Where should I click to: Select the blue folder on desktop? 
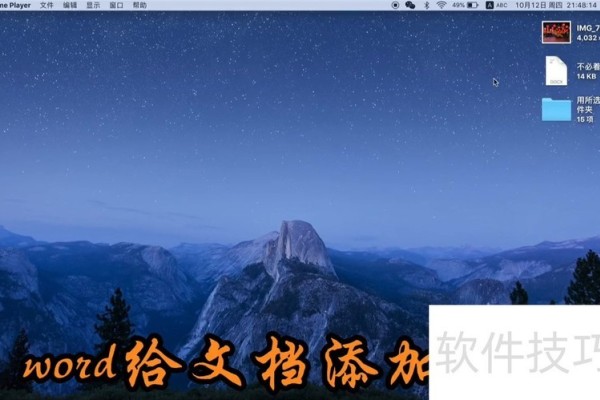pos(556,109)
